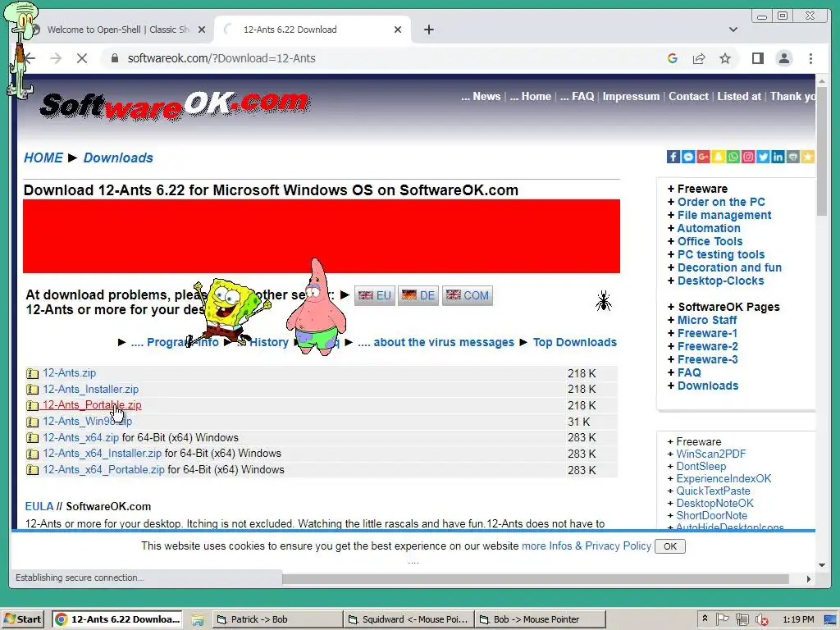This screenshot has width=840, height=630.
Task: Click the Google icon in the address bar
Action: point(673,58)
